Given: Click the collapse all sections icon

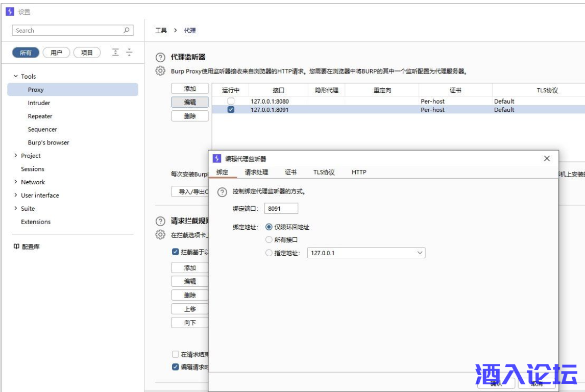Looking at the screenshot, I should pos(129,52).
